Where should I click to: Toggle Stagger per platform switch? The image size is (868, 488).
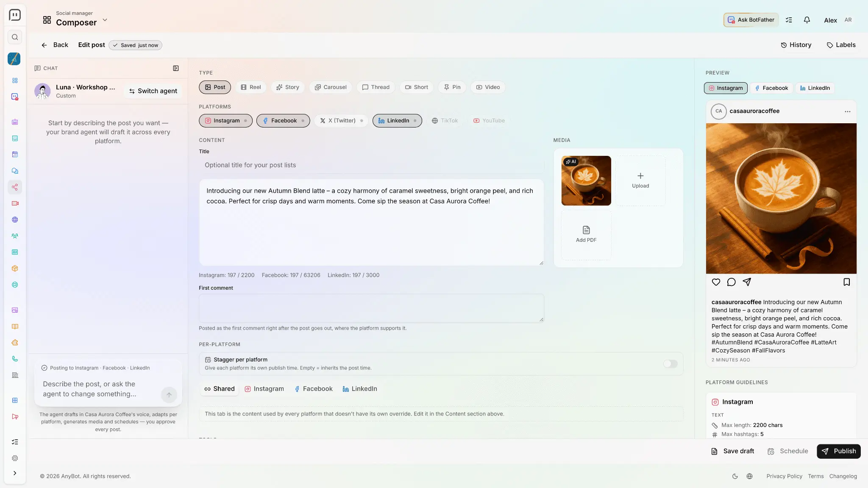pyautogui.click(x=670, y=364)
